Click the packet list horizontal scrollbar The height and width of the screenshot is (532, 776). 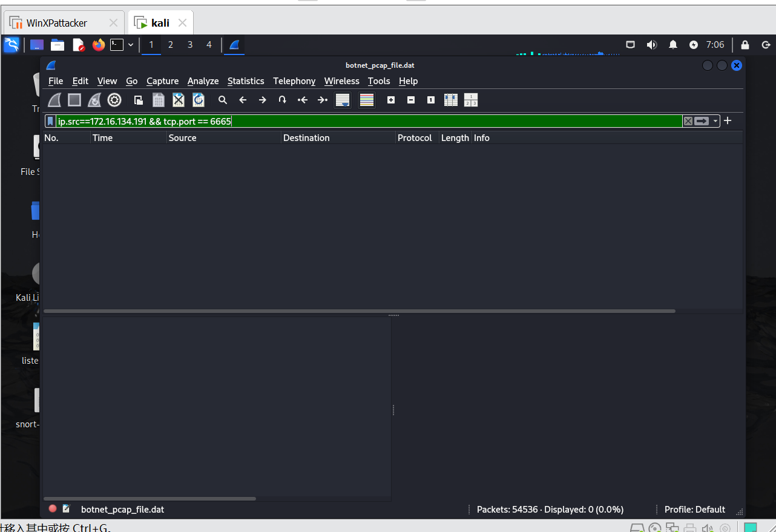coord(360,311)
